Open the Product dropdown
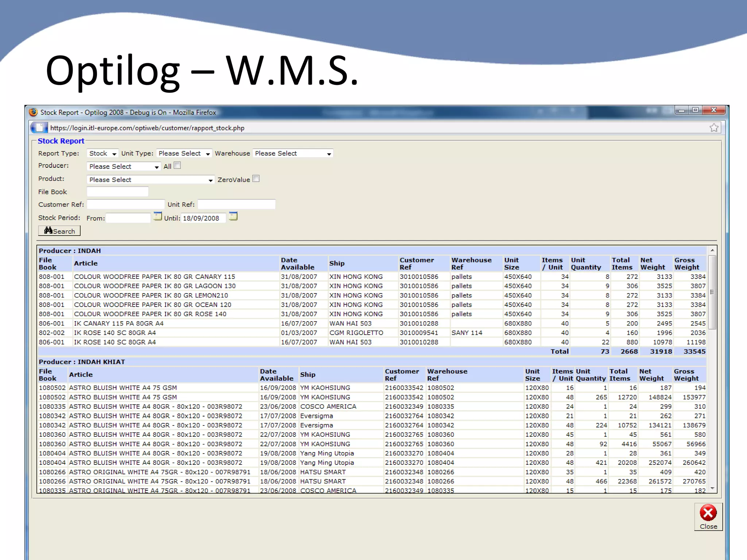747x560 pixels. [150, 180]
